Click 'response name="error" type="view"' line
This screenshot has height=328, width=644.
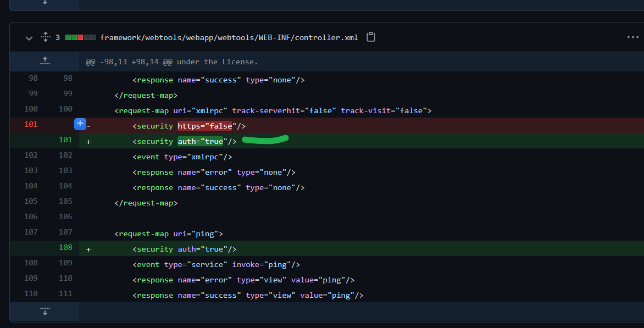pos(243,280)
